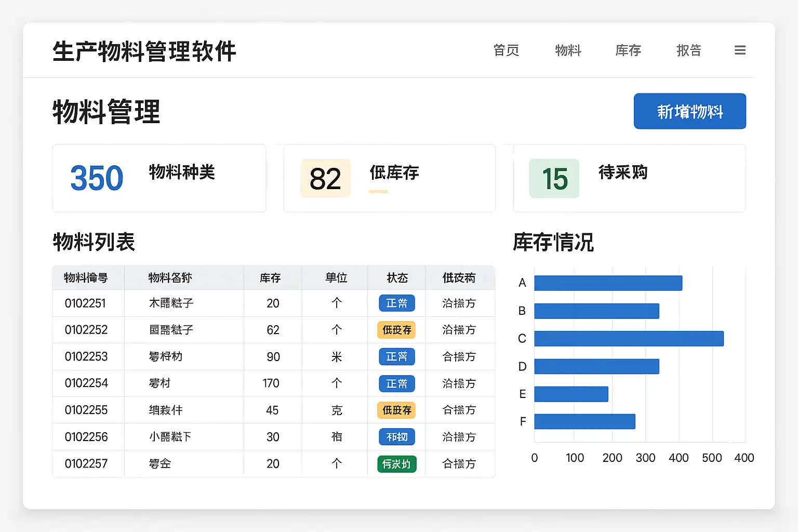
Task: Open the hamburger menu icon
Action: point(740,50)
